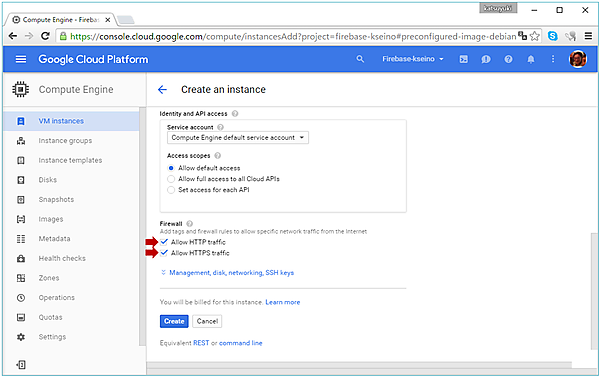Click the Quotas sidebar icon
The width and height of the screenshot is (600, 377).
pos(21,317)
